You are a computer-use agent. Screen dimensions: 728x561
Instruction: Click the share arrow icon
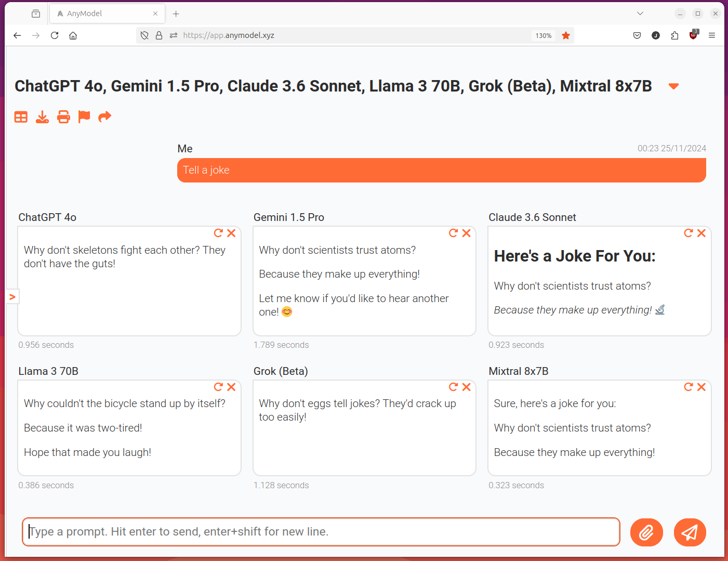pyautogui.click(x=105, y=116)
